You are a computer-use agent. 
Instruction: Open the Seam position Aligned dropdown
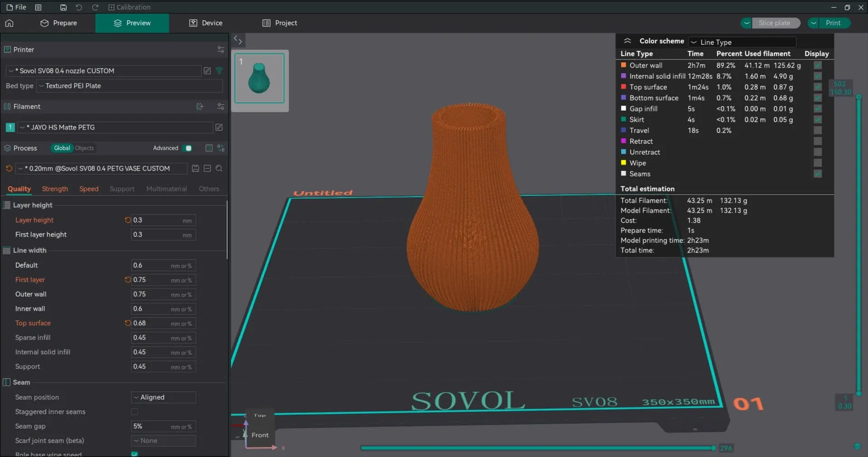coord(164,397)
